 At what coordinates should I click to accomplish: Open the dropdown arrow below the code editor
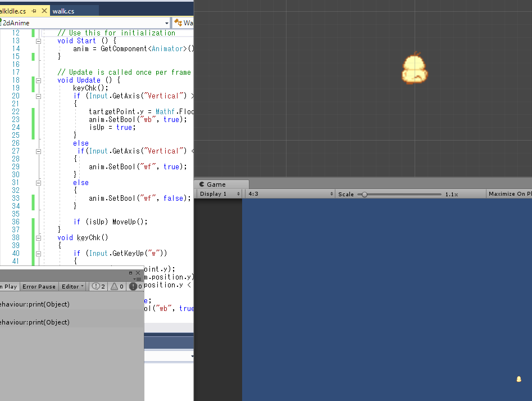coord(192,356)
